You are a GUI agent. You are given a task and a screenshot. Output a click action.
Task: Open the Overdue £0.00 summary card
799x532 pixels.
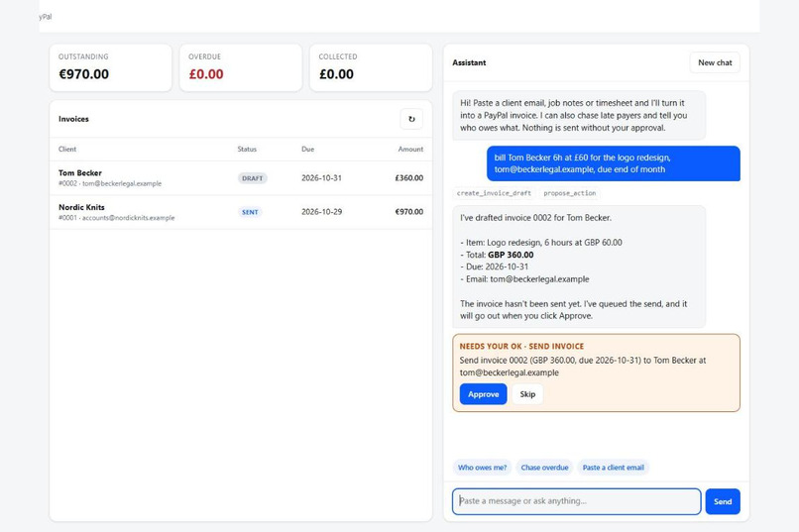point(241,67)
